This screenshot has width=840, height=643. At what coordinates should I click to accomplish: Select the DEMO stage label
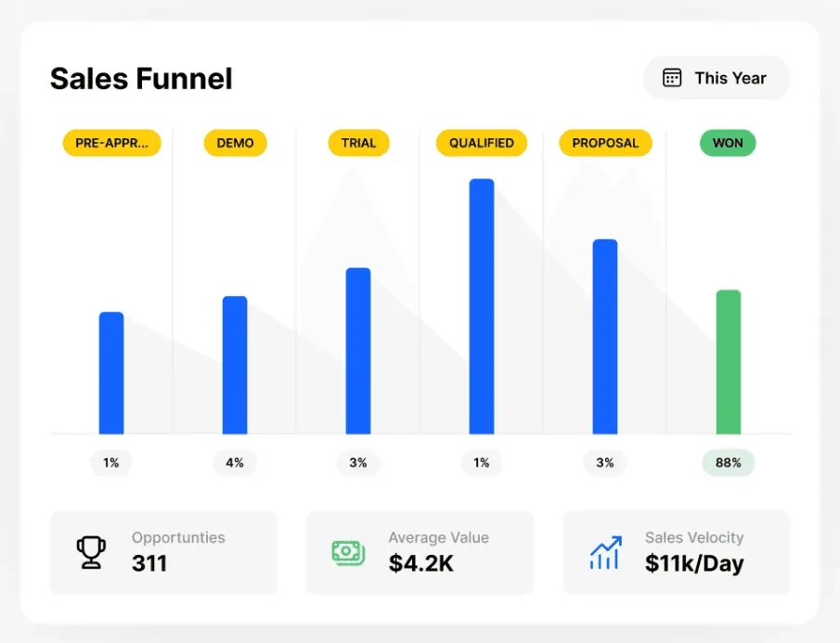235,143
